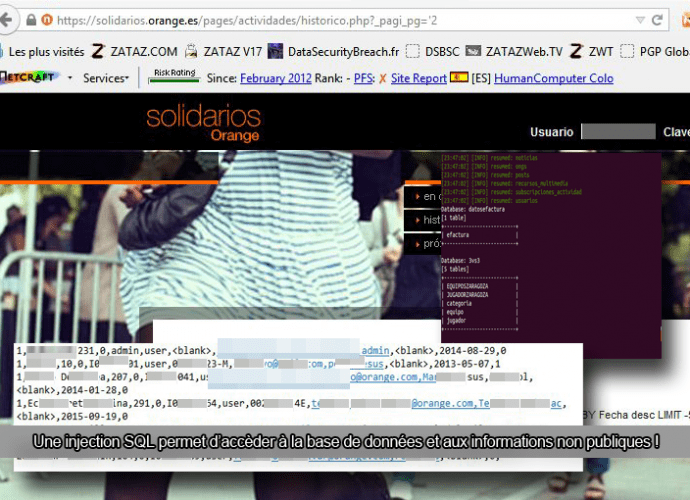
Task: Click the red X icon after PFS
Action: (x=382, y=79)
